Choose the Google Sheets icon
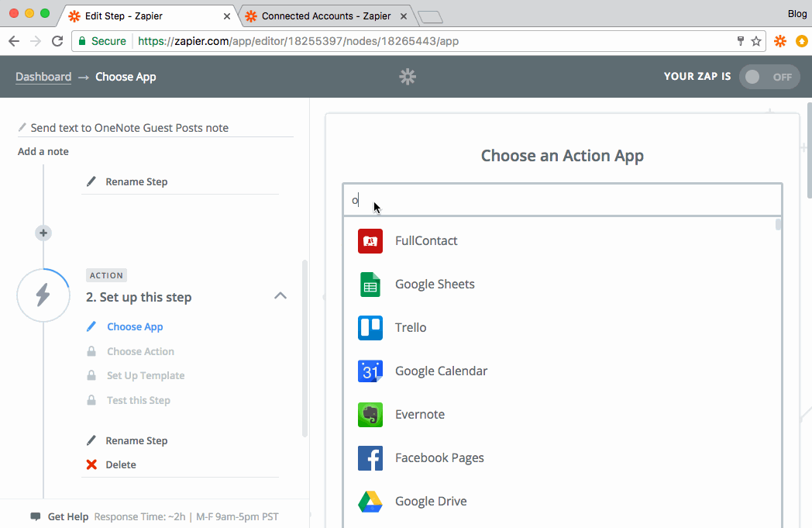Viewport: 812px width, 528px height. [x=370, y=285]
